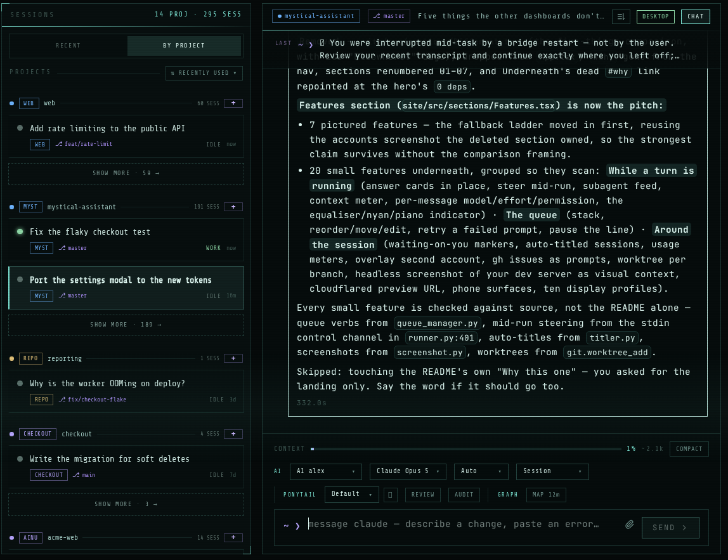Image resolution: width=728 pixels, height=560 pixels.
Task: Switch to the RECENT sessions tab
Action: coord(68,46)
